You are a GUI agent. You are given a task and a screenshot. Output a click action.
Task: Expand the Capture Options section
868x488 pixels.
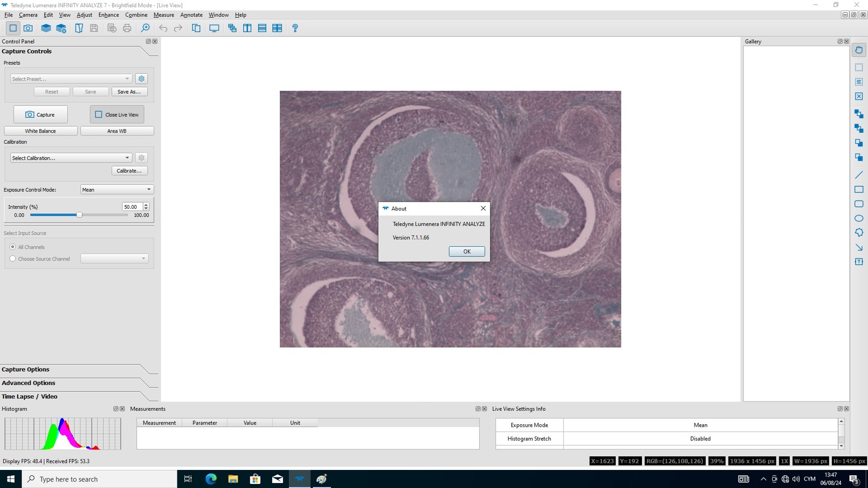pyautogui.click(x=26, y=370)
